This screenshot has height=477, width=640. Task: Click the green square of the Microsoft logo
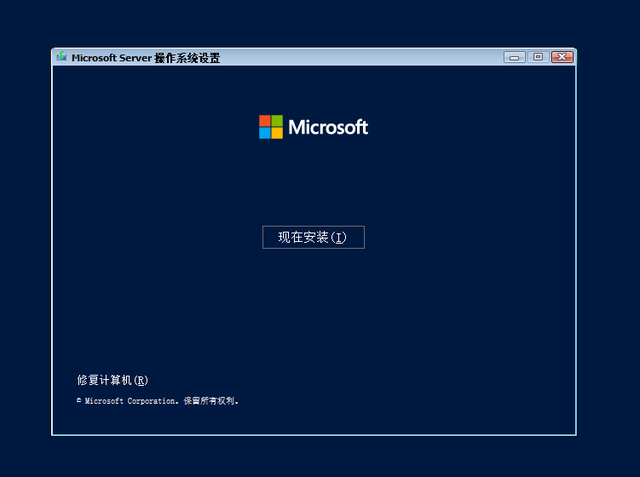(x=277, y=121)
